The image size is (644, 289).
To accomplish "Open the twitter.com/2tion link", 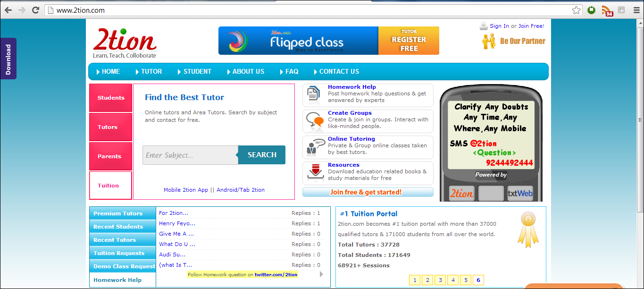I will click(276, 274).
